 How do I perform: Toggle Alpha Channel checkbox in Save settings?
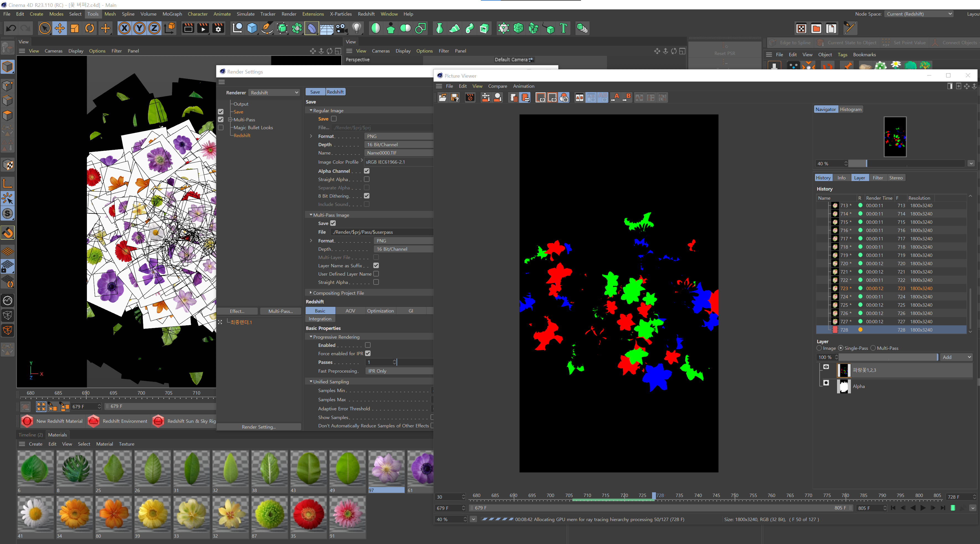pyautogui.click(x=366, y=170)
